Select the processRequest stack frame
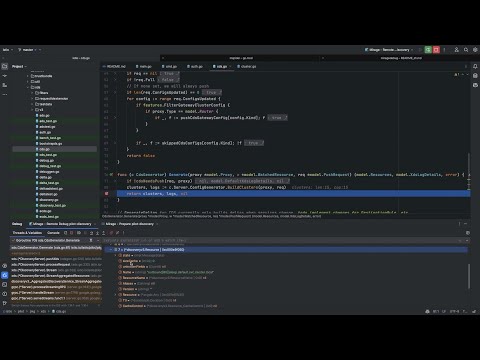Screen dimensions: 480x360 [x=56, y=264]
